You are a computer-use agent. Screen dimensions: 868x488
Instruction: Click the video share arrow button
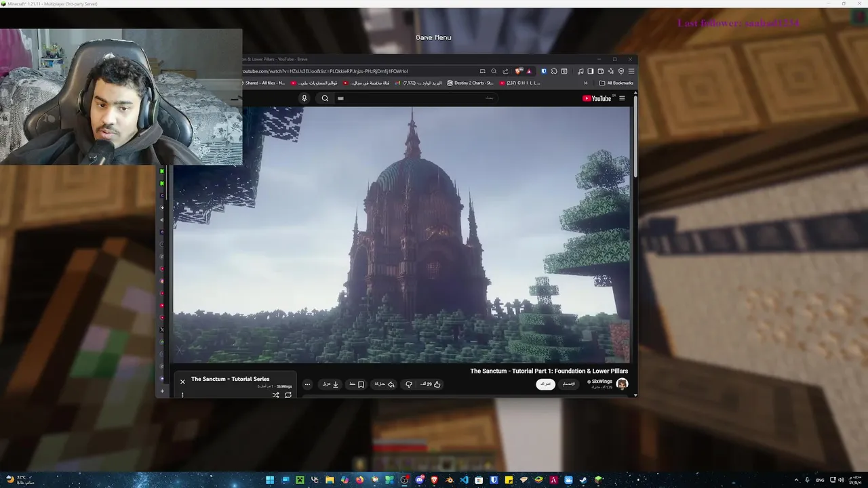384,384
